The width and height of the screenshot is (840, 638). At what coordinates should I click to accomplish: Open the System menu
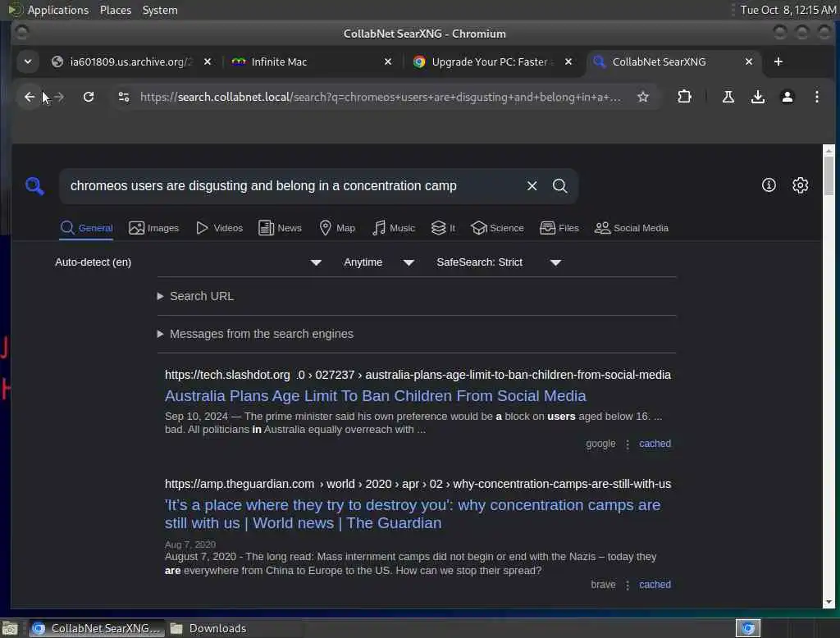160,10
